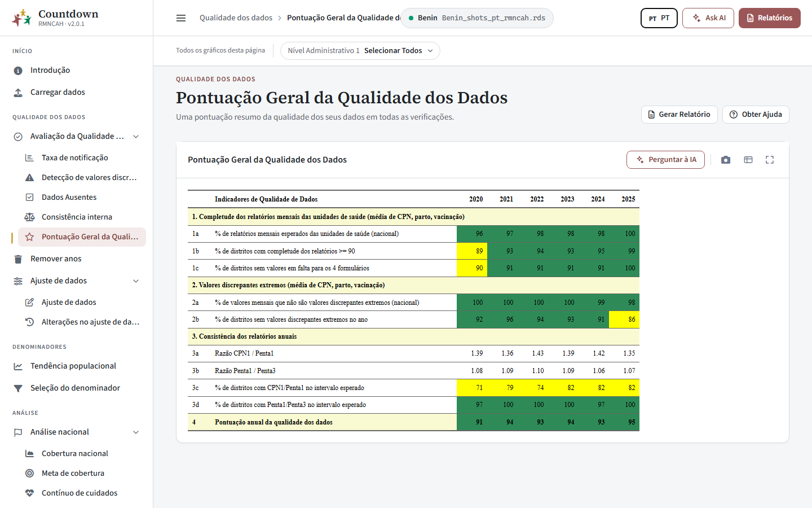This screenshot has width=812, height=508.
Task: Toggle the hamburger sidebar menu
Action: (x=181, y=18)
